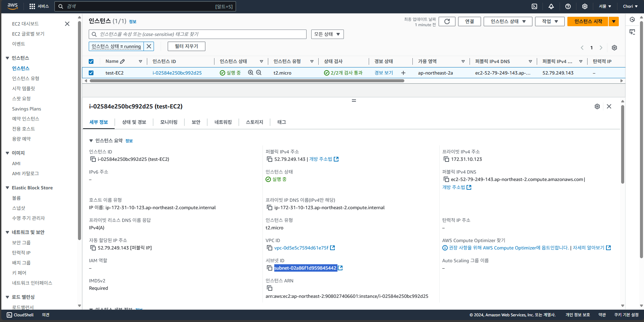
Task: Switch to the 태그 tab
Action: 282,122
